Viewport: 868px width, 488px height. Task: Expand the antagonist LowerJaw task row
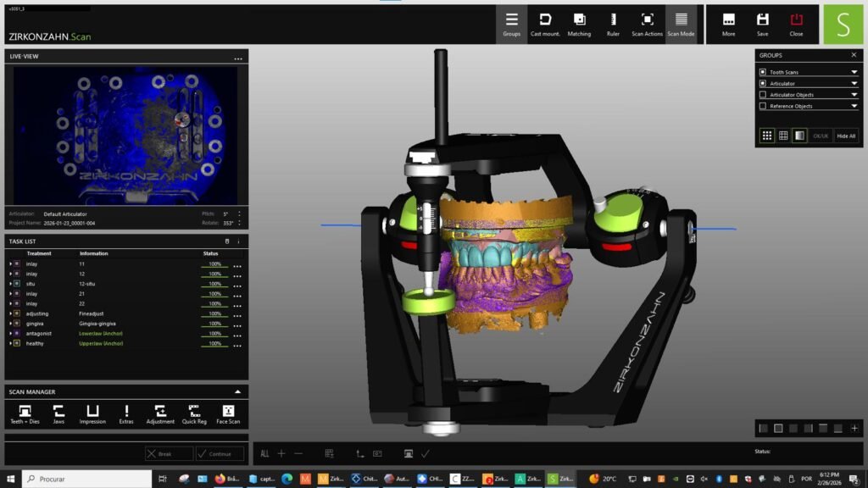pyautogui.click(x=10, y=333)
